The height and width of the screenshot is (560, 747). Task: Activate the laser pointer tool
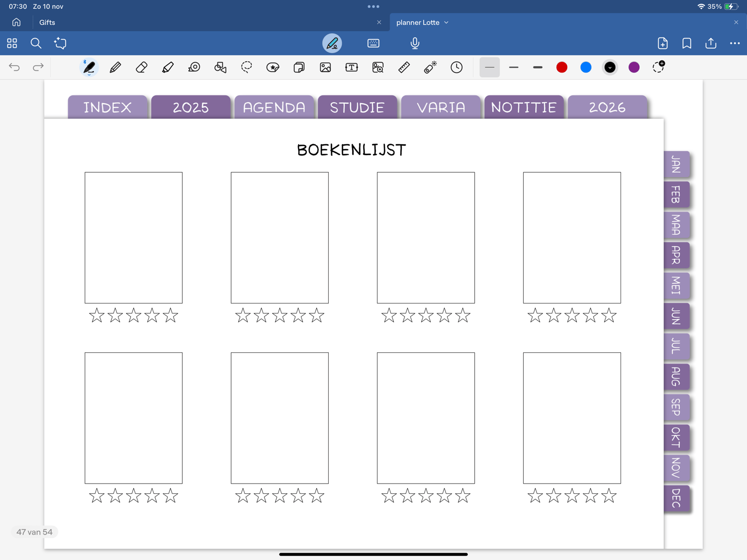click(430, 67)
